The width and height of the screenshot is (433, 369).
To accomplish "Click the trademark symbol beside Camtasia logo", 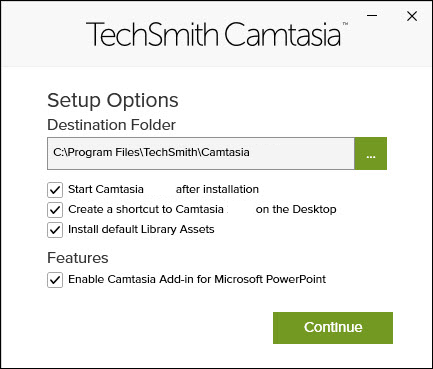I will (x=345, y=24).
